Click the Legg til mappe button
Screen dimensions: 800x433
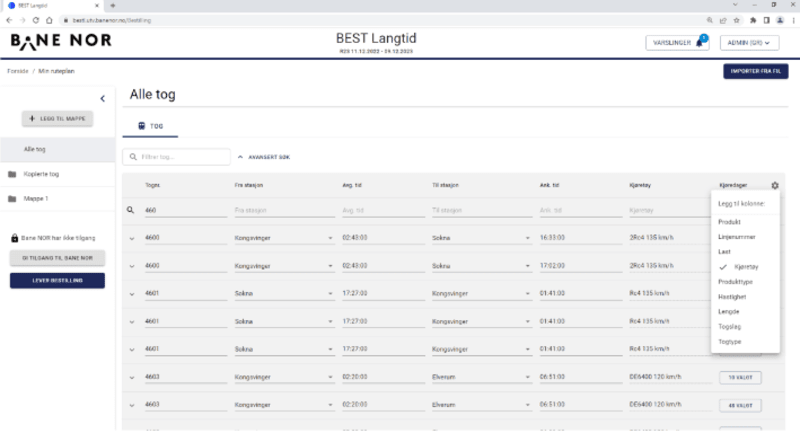tap(57, 118)
